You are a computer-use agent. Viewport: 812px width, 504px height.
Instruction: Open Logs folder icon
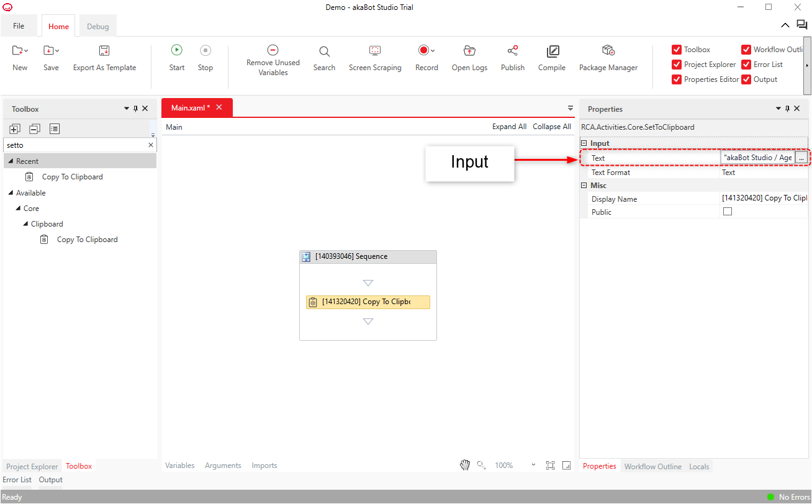coord(469,51)
